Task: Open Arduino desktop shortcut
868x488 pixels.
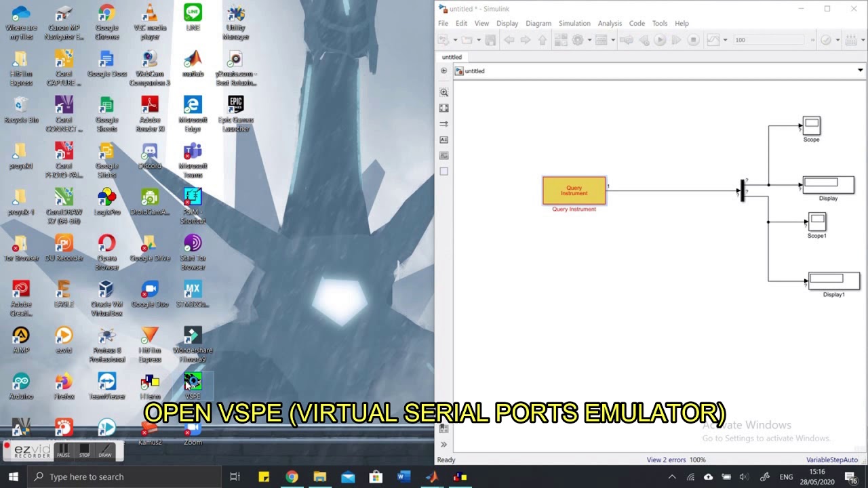Action: (21, 386)
